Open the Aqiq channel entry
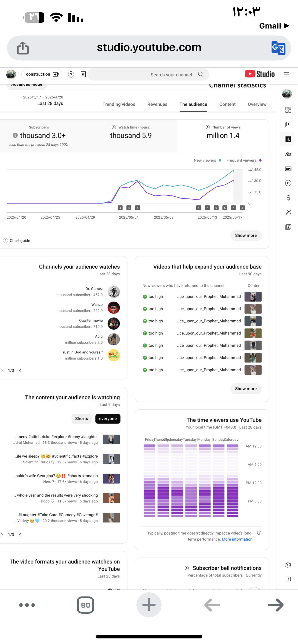 (x=92, y=339)
